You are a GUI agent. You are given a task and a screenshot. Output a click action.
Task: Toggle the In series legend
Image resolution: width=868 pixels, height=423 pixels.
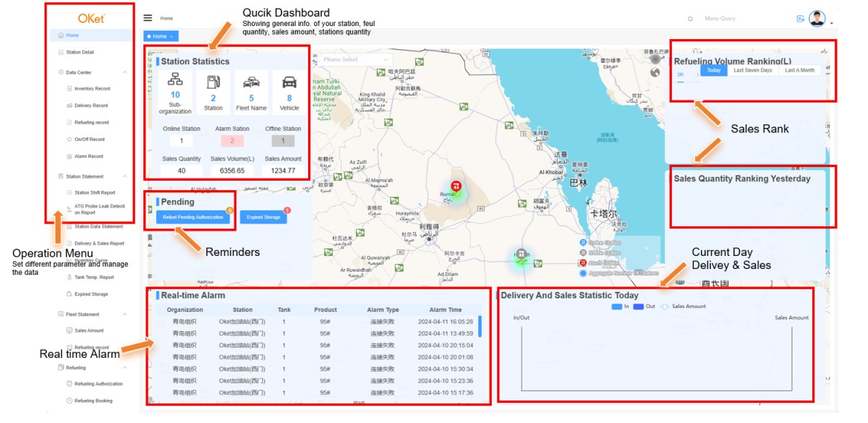[621, 307]
